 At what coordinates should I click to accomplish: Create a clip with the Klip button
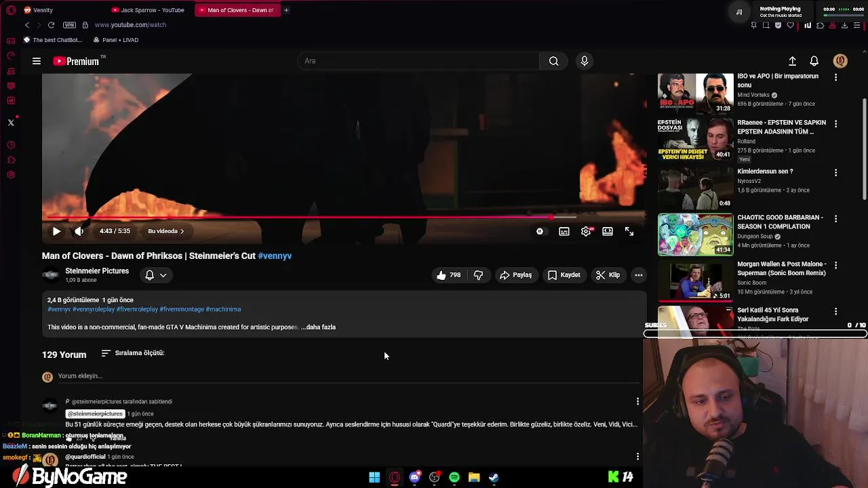click(x=608, y=275)
